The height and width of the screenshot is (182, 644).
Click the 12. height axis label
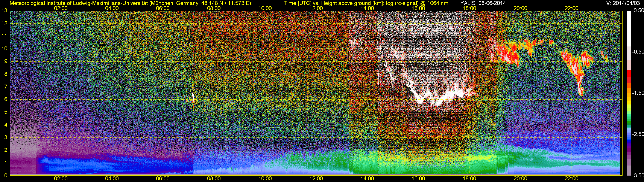5,23
